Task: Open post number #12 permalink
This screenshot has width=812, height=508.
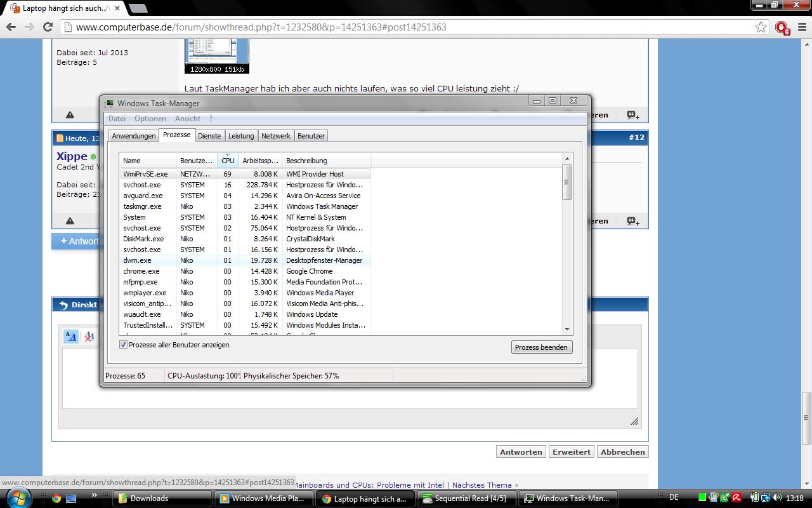Action: click(636, 137)
